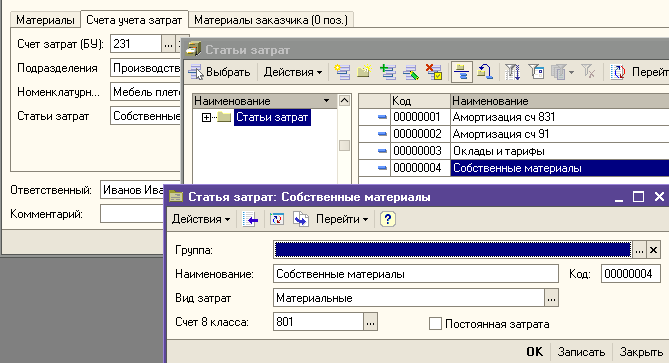Click the move-to-group blue arrow icon
The height and width of the screenshot is (363, 669).
pos(485,72)
